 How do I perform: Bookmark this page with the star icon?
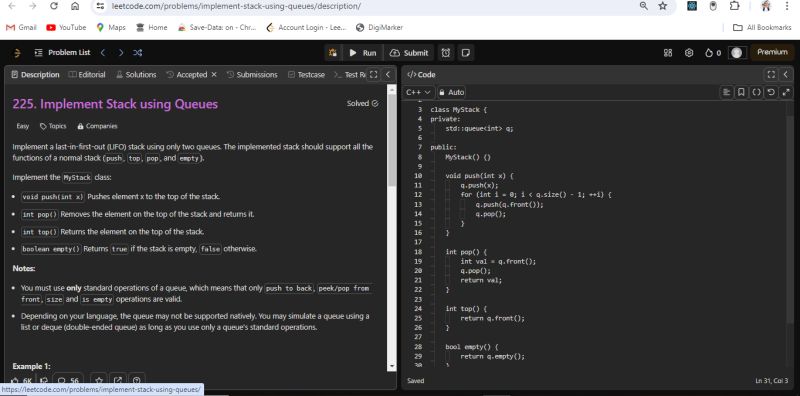(662, 6)
